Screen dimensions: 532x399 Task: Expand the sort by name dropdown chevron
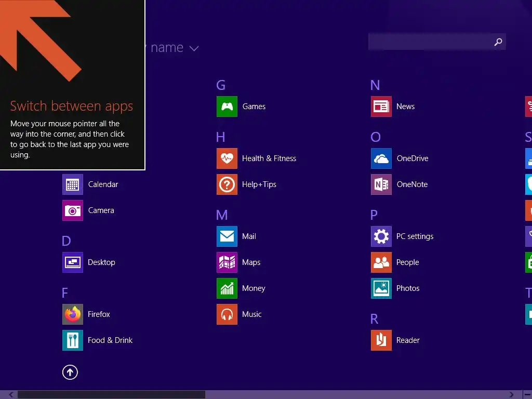pyautogui.click(x=194, y=48)
